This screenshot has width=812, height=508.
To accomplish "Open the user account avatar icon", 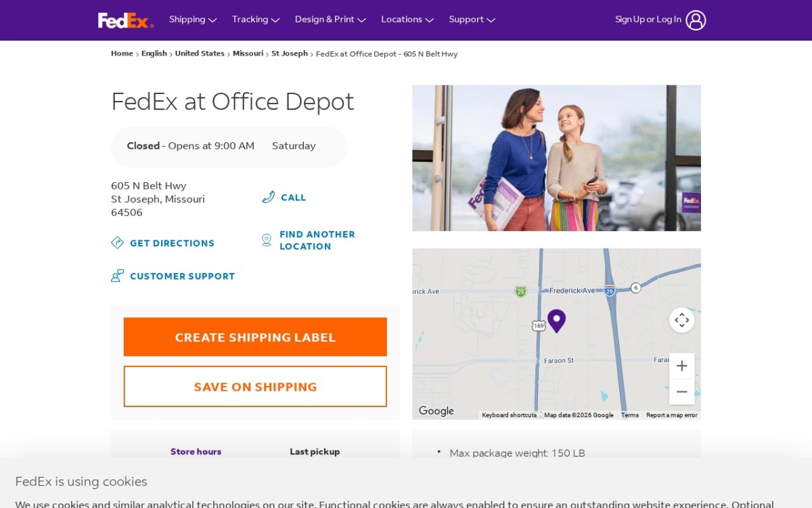I will point(696,20).
